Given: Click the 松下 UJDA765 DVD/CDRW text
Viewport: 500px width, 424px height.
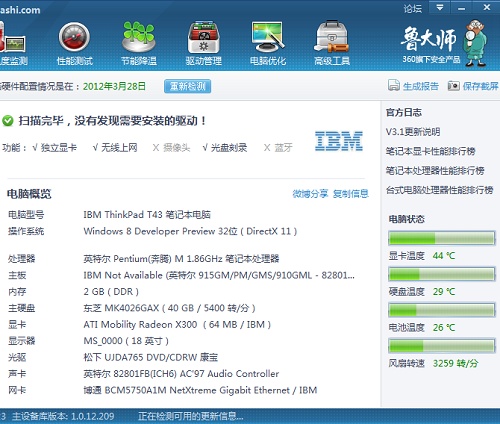Looking at the screenshot, I should [151, 357].
